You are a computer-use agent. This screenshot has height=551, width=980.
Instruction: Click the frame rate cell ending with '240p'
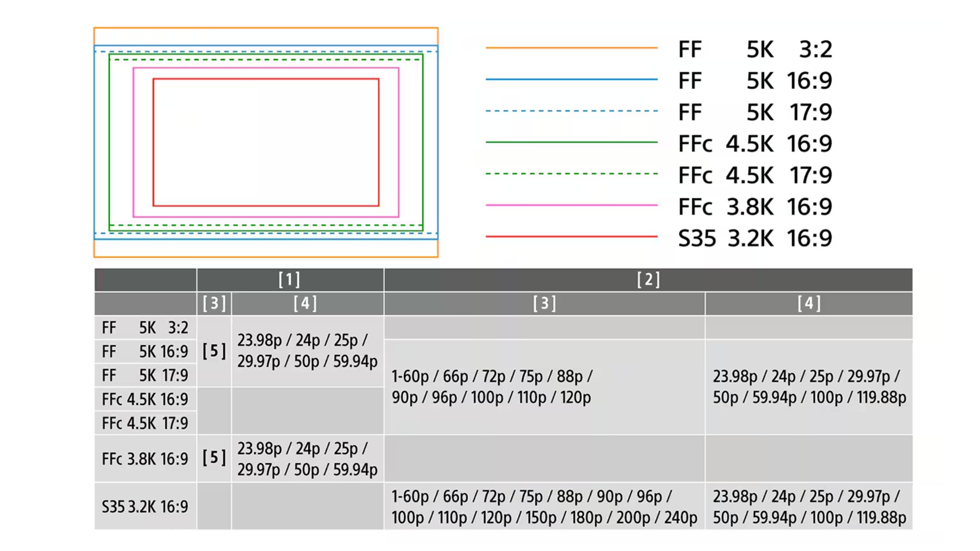point(545,507)
